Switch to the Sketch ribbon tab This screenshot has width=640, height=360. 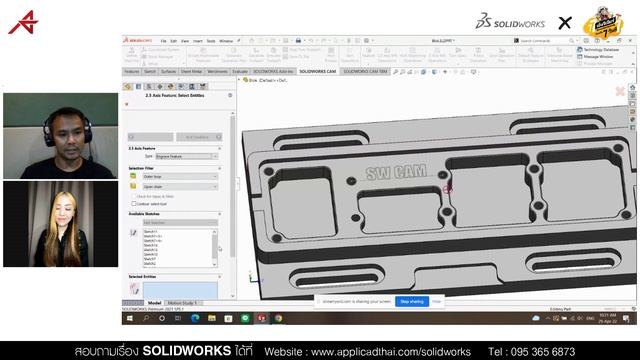pos(150,71)
